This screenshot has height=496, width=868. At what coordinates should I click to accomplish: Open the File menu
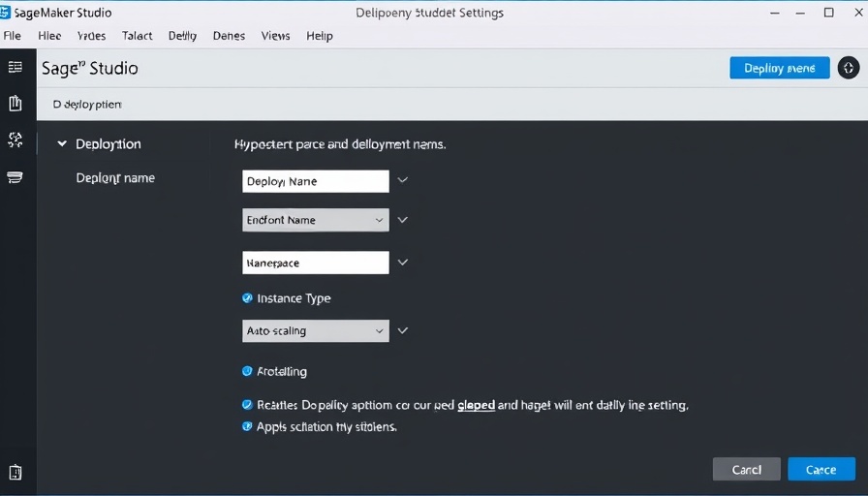[x=13, y=36]
